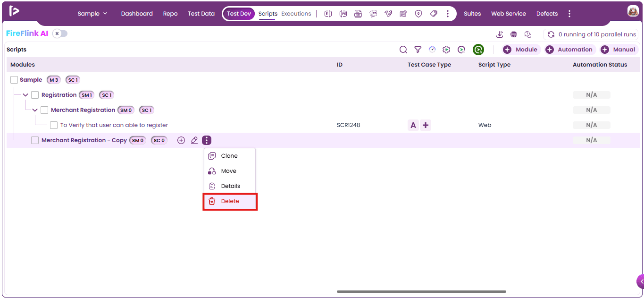
Task: Open the Suites tab
Action: click(472, 14)
